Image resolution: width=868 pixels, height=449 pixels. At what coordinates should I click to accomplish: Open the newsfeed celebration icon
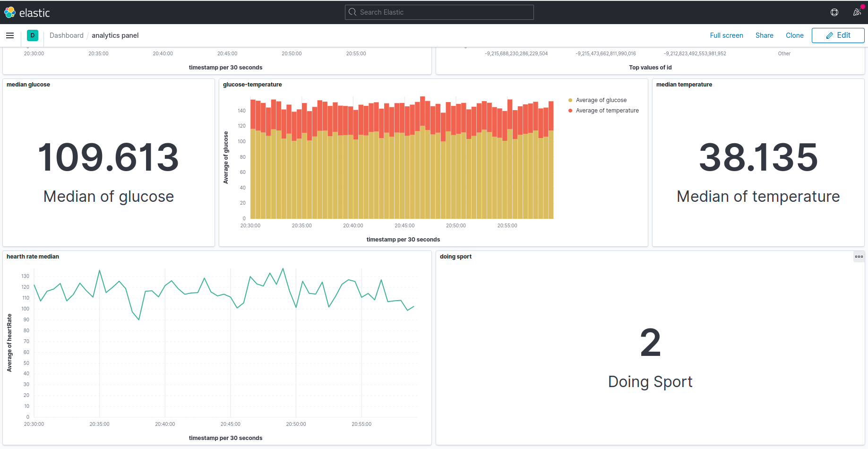(x=857, y=12)
